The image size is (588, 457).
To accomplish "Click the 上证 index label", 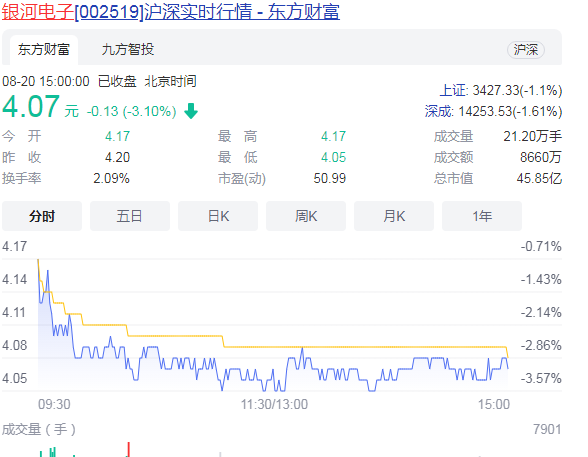I will coord(454,90).
